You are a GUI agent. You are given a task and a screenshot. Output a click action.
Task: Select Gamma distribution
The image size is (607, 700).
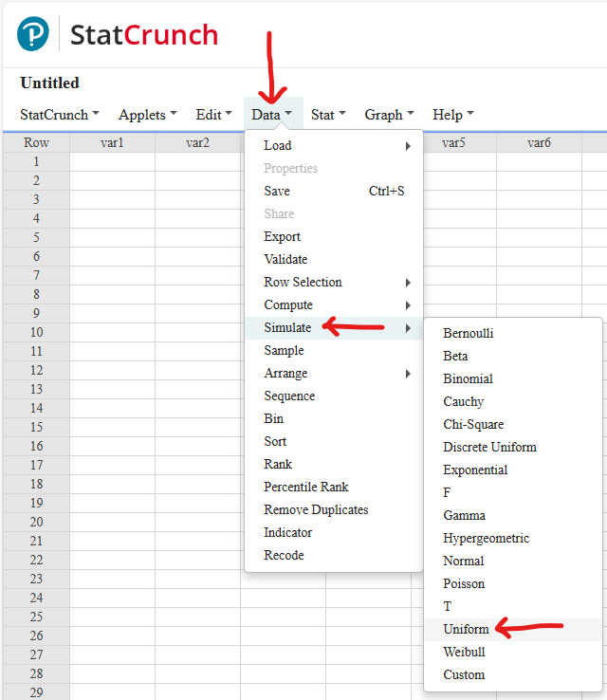(513, 516)
